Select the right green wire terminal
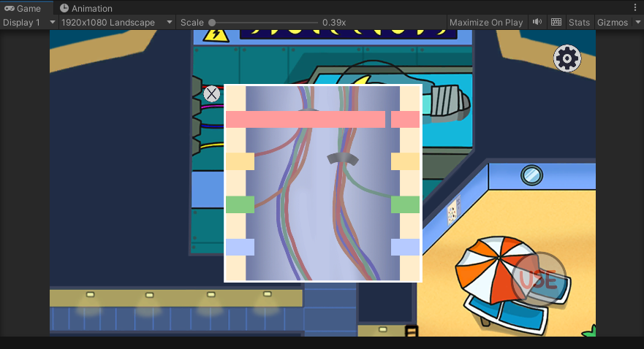Screen dimensions: 644x349 (x=405, y=204)
